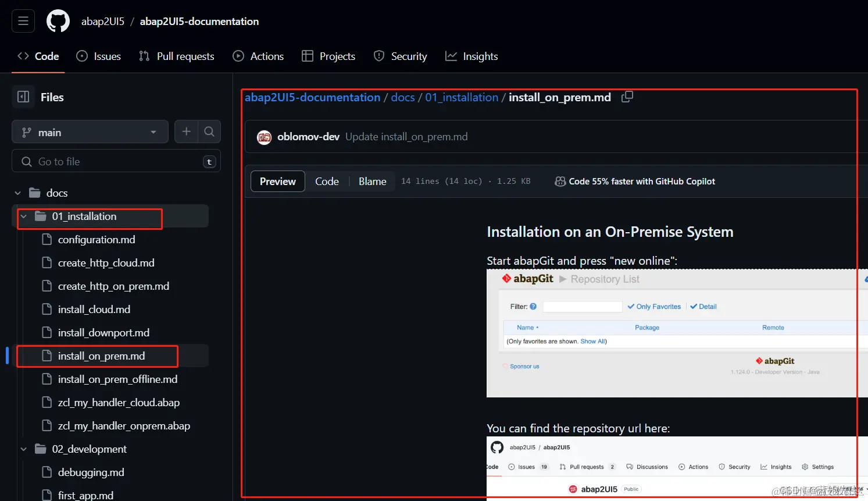Click the abapGit Repository List screenshot
Viewport: 868px width, 501px height.
[677, 333]
